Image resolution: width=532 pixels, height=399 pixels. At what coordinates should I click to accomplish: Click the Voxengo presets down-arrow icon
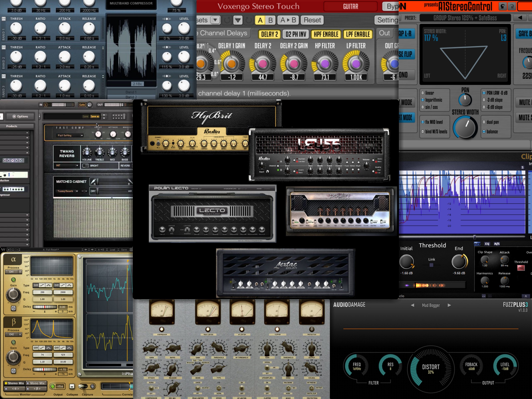click(x=215, y=20)
